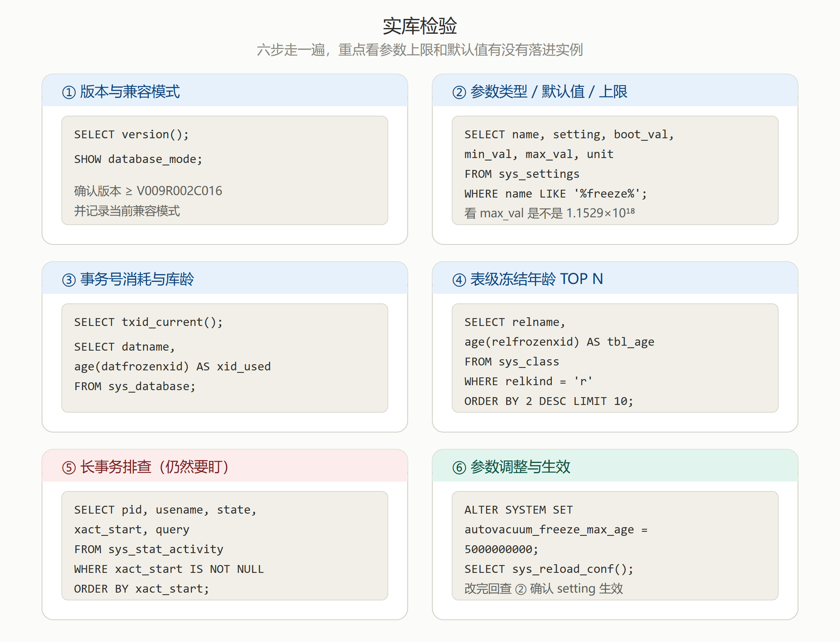The image size is (840, 642).
Task: Select the heading ③ 事务号消耗与库龄
Action: [x=128, y=279]
